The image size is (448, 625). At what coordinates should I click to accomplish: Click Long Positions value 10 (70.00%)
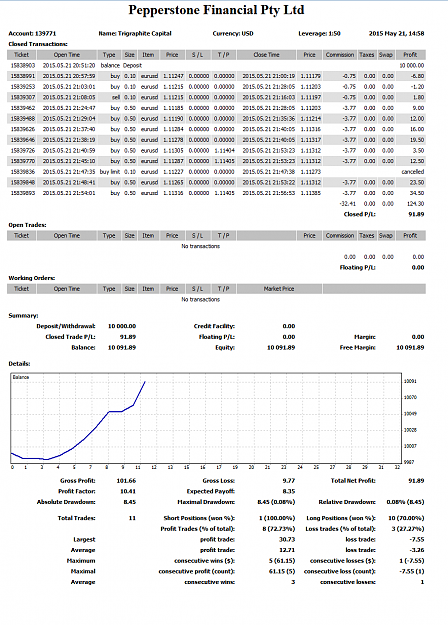tap(406, 518)
